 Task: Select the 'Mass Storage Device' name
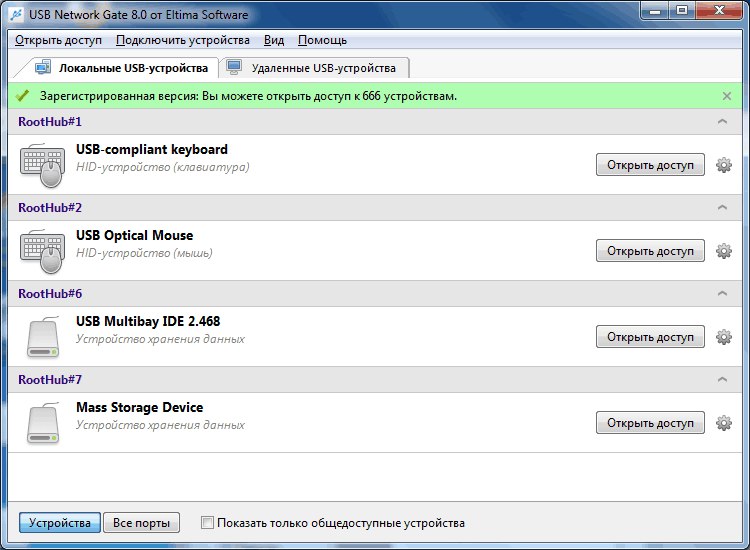(140, 407)
